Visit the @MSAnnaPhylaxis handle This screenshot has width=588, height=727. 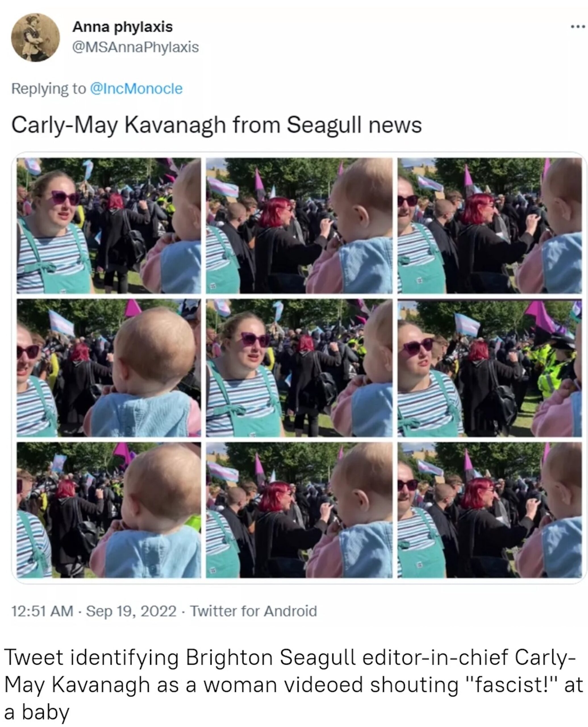coord(135,47)
